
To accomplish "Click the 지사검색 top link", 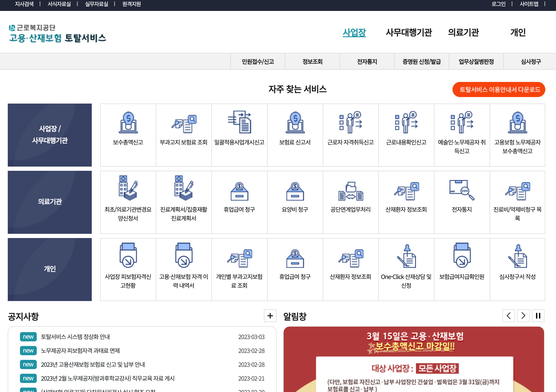I will pos(24,4).
